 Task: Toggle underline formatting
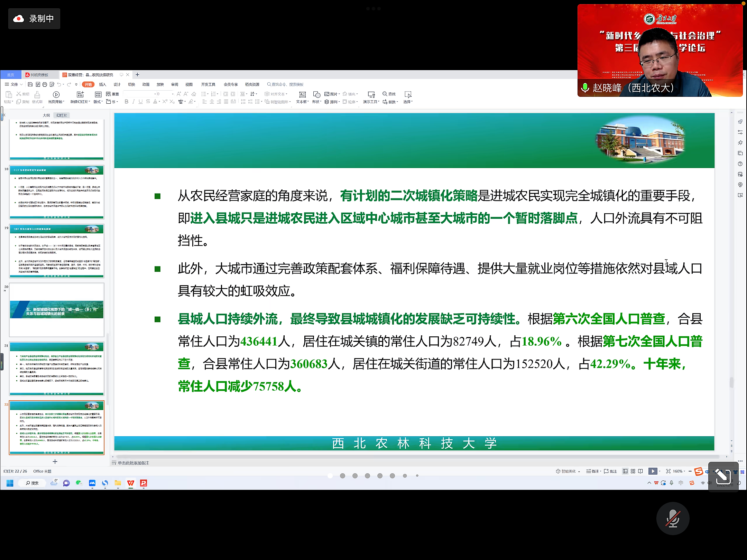tap(140, 102)
